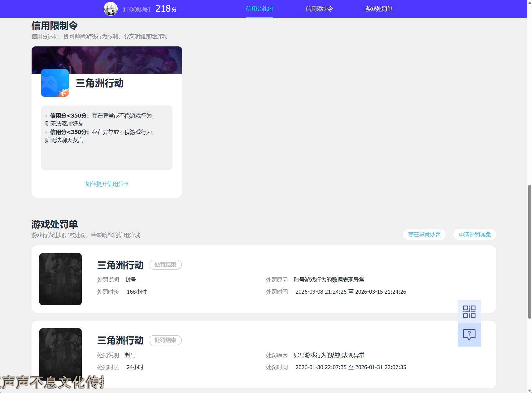Click the 三角洲行动 game app icon
The width and height of the screenshot is (532, 393).
55,83
